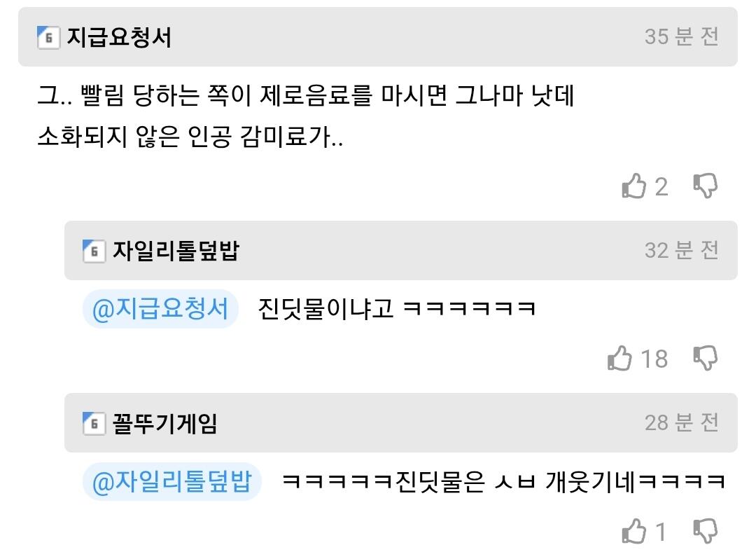Viewport: 756px width, 559px height.
Task: Open 지급요청서's username profile
Action: tap(119, 37)
